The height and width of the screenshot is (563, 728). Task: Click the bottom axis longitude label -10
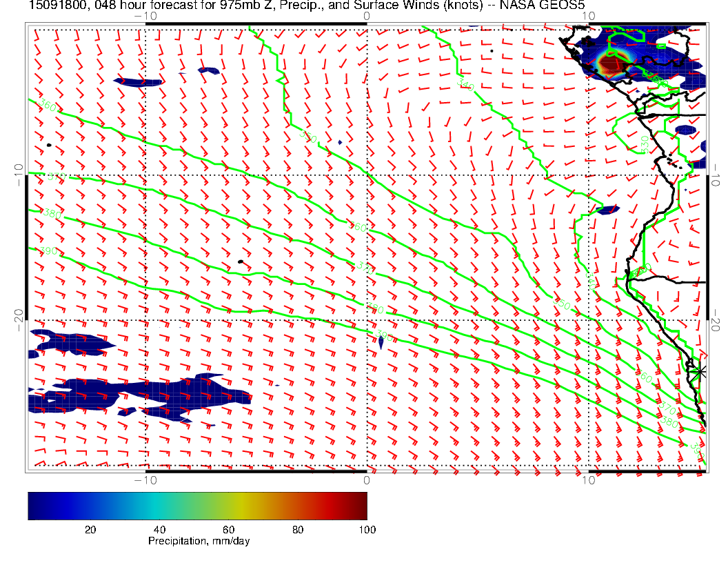145,480
